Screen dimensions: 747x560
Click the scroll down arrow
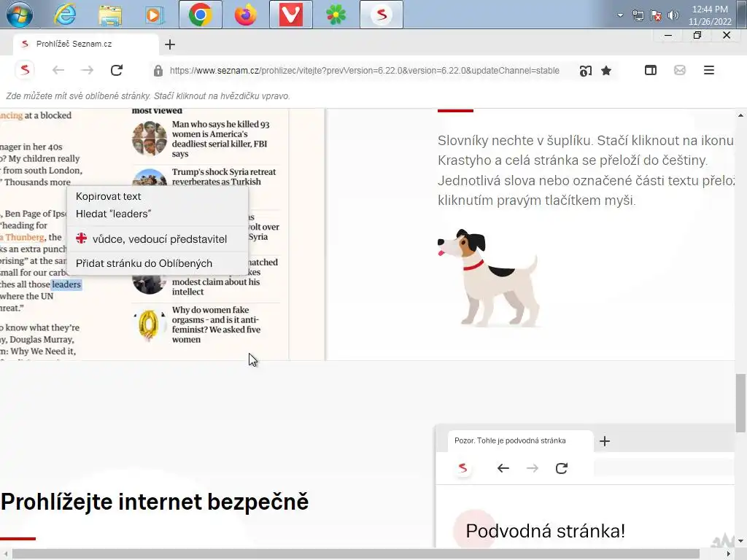point(740,542)
